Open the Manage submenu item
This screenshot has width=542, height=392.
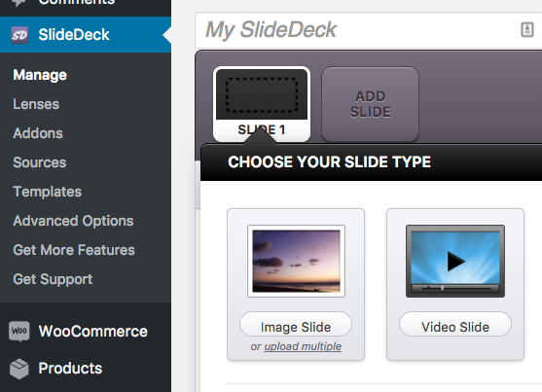click(40, 75)
